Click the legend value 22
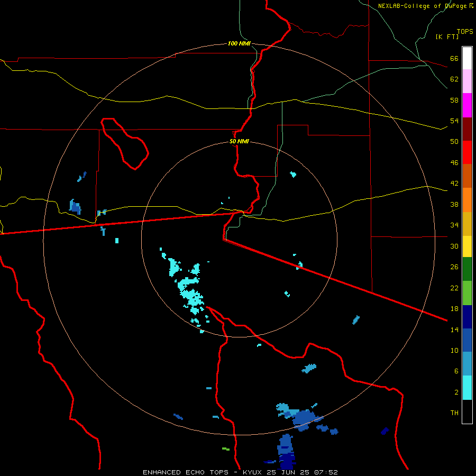The height and width of the screenshot is (476, 476). 454,288
